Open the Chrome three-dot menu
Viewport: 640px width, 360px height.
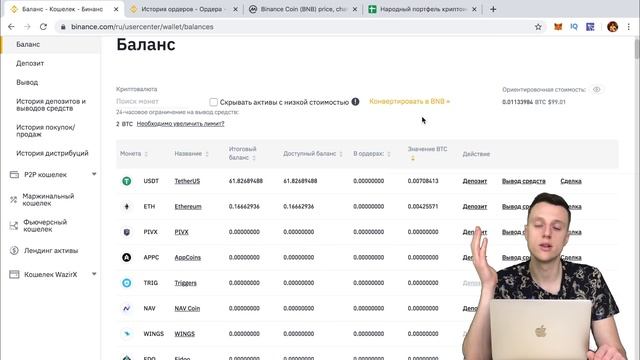629,27
